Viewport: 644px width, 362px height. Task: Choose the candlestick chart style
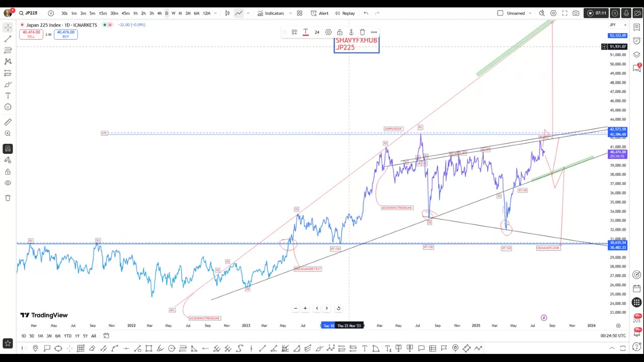tap(227, 13)
